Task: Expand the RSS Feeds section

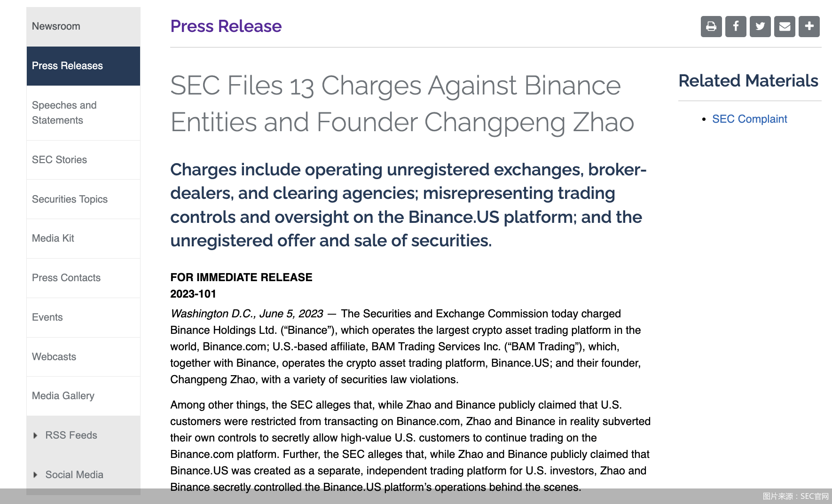Action: coord(71,435)
